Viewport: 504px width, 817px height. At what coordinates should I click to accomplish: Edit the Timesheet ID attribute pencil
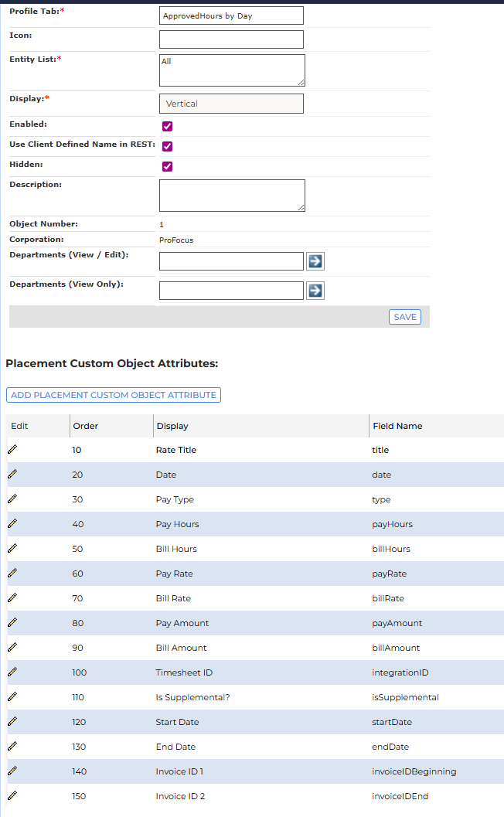coord(12,672)
